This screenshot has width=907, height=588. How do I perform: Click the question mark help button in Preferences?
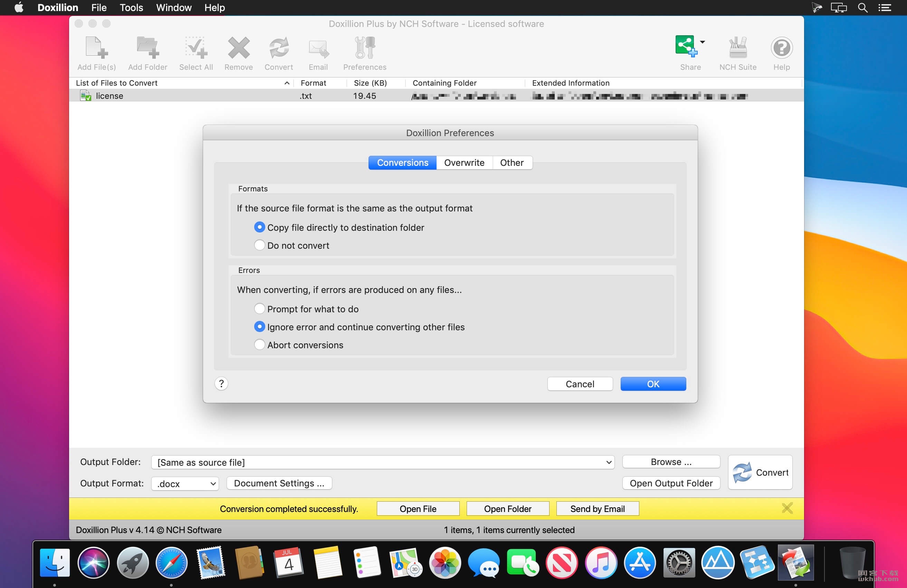pyautogui.click(x=221, y=383)
